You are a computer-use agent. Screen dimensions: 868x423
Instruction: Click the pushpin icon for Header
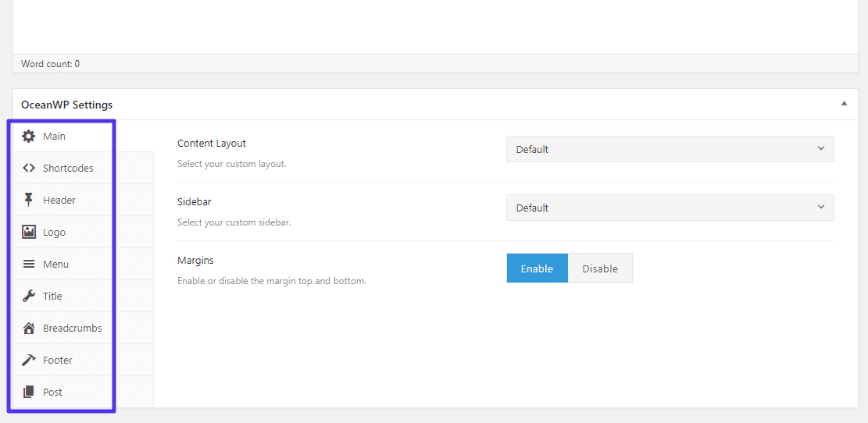[x=29, y=201]
